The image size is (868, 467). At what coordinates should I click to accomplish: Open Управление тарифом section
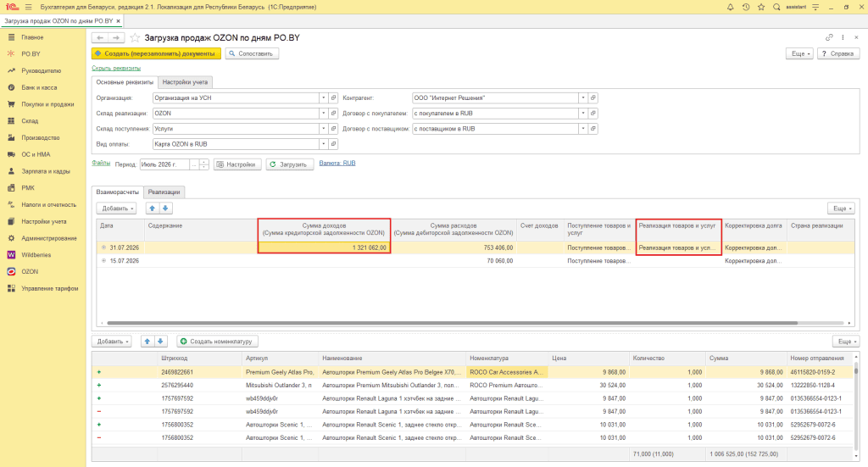50,288
